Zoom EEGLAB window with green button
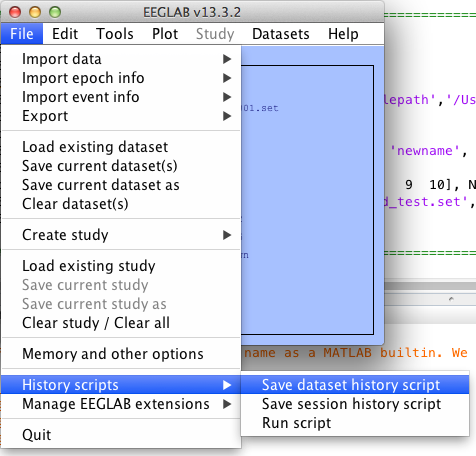The height and width of the screenshot is (456, 476). [x=55, y=12]
